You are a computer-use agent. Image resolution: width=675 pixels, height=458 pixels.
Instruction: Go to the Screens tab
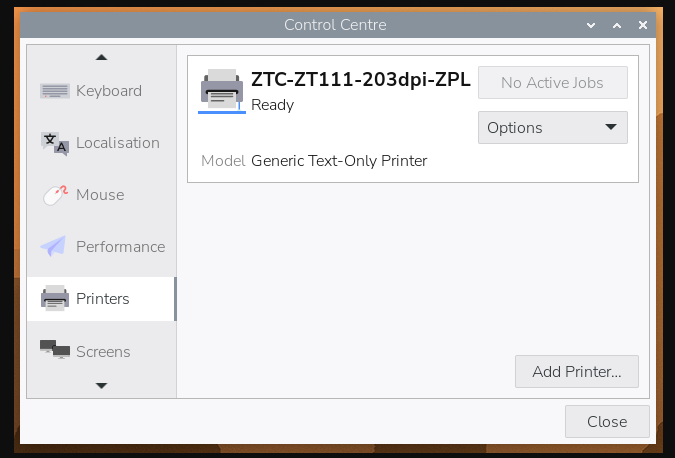click(x=103, y=352)
